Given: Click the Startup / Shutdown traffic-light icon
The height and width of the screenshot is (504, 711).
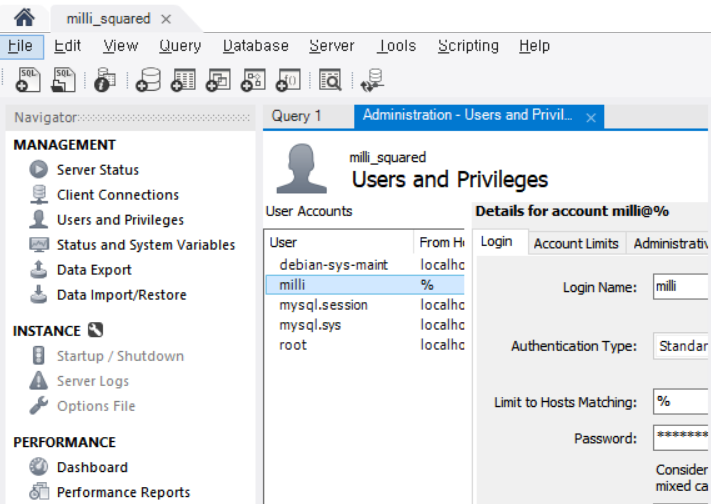Looking at the screenshot, I should point(39,356).
